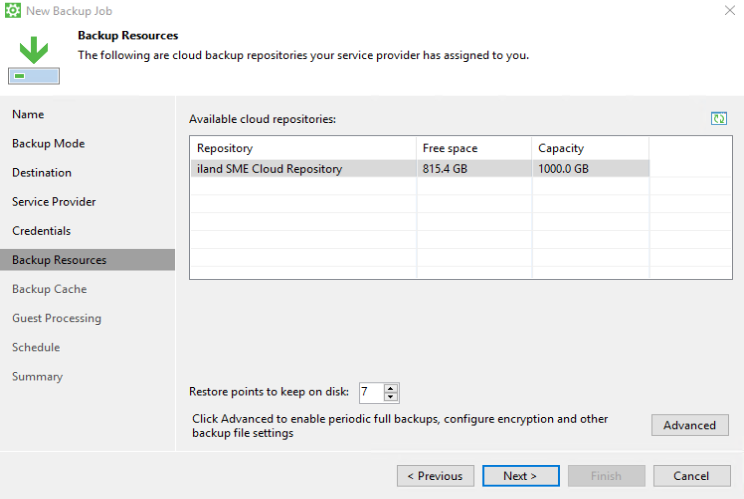Increase restore points with up arrow

tap(391, 388)
